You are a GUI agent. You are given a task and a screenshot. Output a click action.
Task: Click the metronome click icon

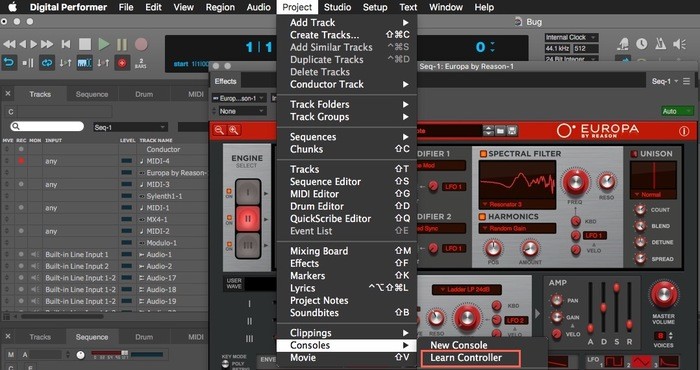point(660,44)
